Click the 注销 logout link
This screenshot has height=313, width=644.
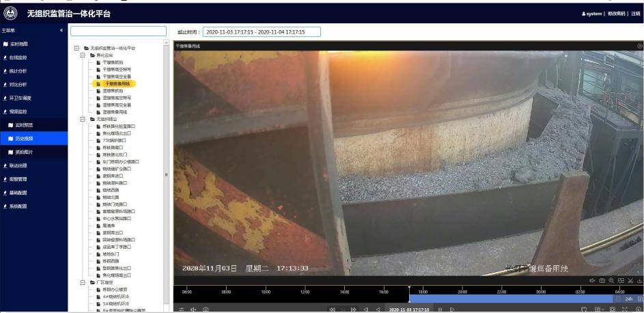click(x=636, y=14)
